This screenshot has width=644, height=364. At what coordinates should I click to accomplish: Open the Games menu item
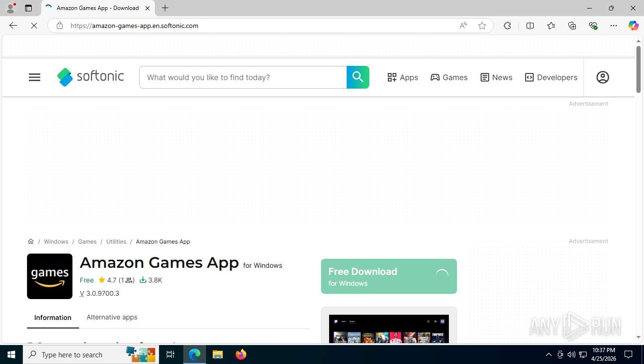click(x=449, y=77)
